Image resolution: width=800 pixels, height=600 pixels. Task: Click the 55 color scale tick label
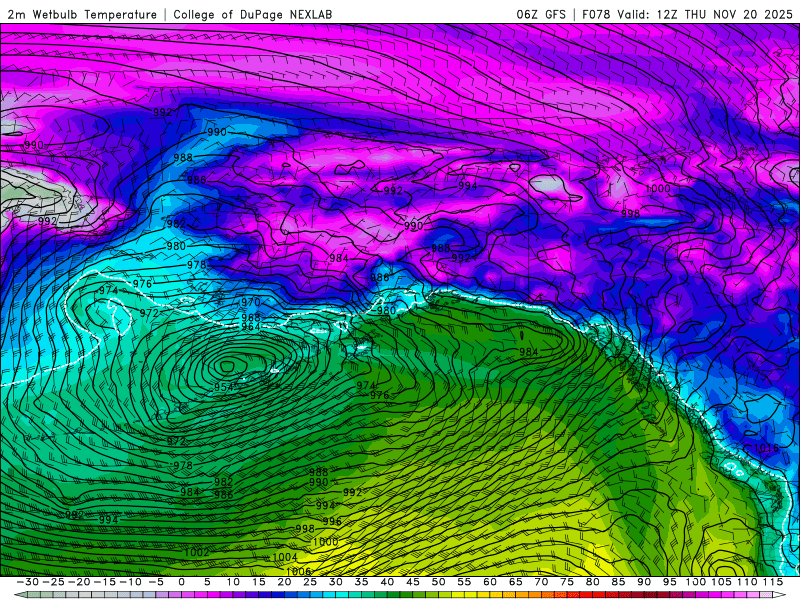tap(464, 582)
